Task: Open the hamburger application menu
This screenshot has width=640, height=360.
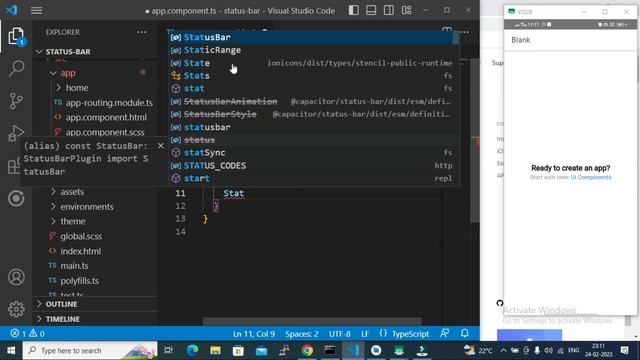Action: pos(36,10)
